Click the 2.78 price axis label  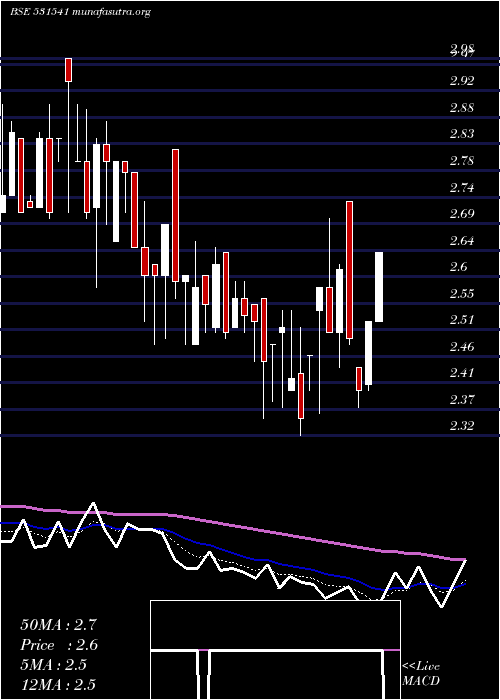click(x=462, y=161)
